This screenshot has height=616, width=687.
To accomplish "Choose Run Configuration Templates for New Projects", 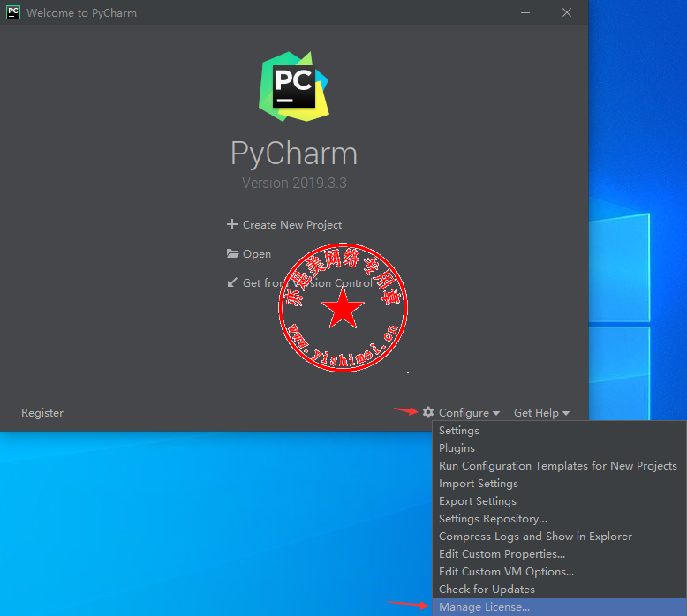I will (x=559, y=466).
